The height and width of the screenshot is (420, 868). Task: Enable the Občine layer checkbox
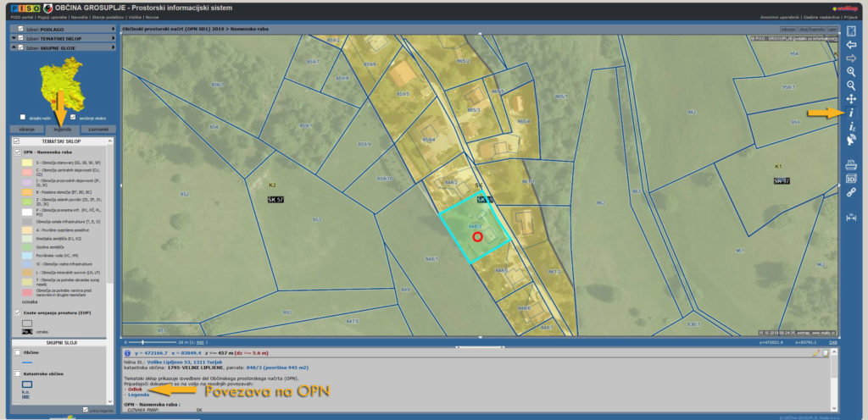pos(18,351)
